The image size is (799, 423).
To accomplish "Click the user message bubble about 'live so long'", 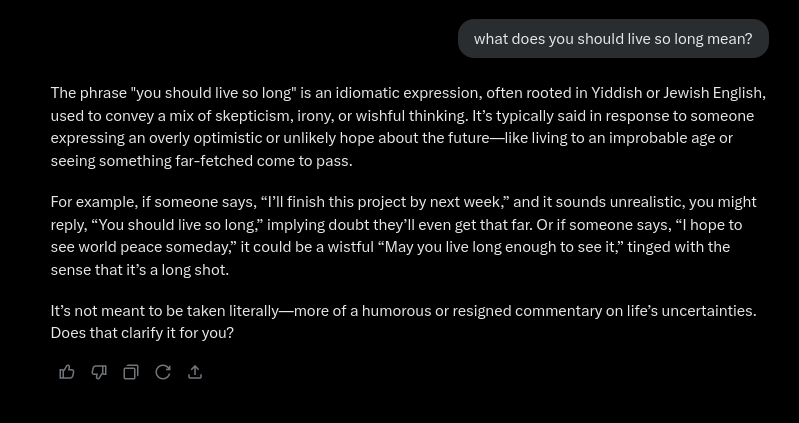I will point(613,39).
